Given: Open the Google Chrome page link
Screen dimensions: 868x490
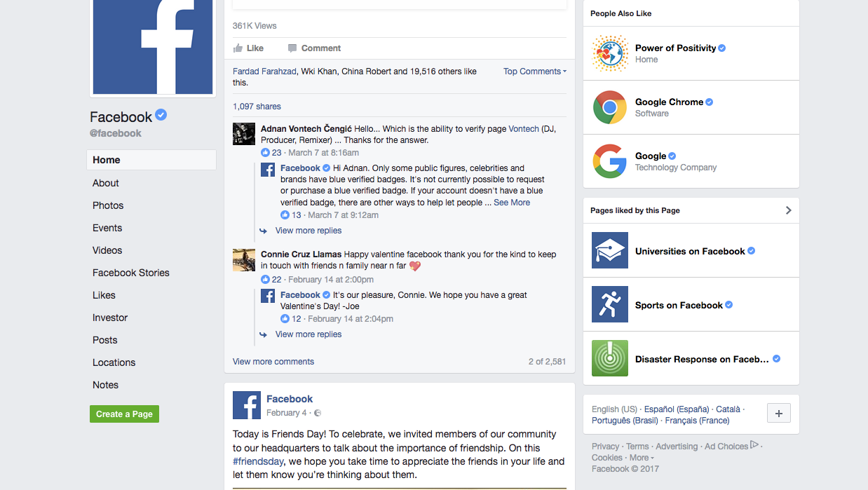Looking at the screenshot, I should pos(669,102).
